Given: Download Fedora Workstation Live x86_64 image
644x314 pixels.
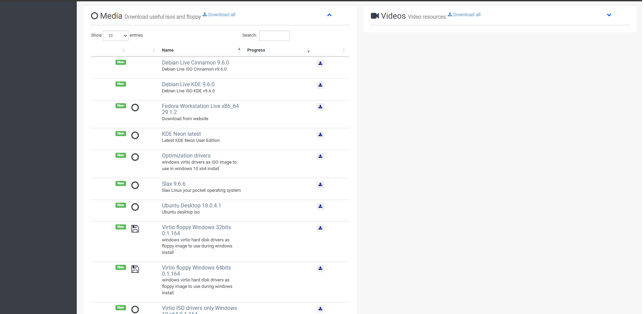Looking at the screenshot, I should click(320, 107).
